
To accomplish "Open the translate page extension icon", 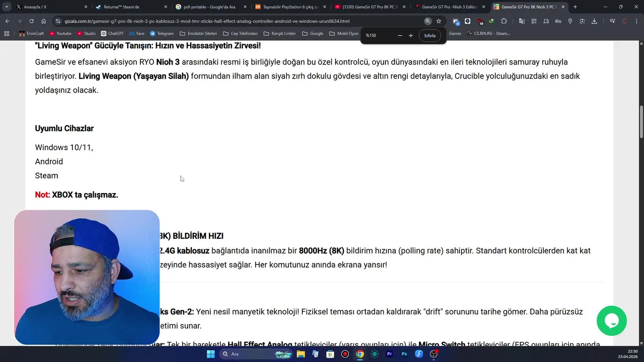I will pos(522,21).
